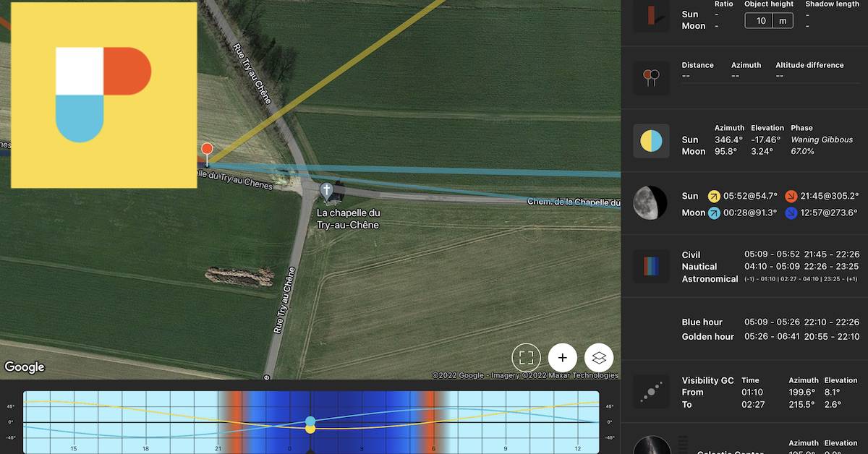
Task: Tap the 9 hour label on timeline
Action: pos(506,448)
